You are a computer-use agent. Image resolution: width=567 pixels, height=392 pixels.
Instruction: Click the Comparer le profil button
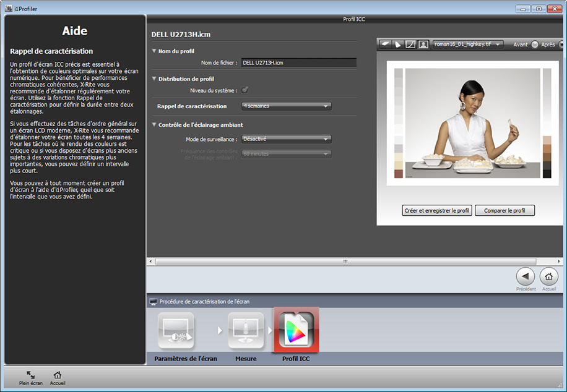pyautogui.click(x=504, y=211)
